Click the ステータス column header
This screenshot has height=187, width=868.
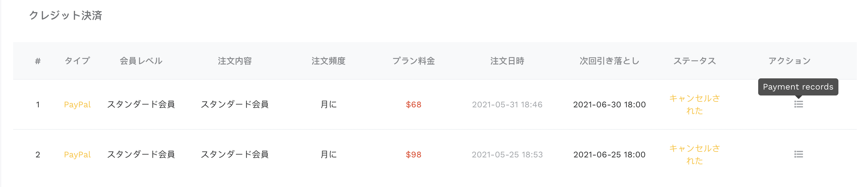pyautogui.click(x=694, y=61)
